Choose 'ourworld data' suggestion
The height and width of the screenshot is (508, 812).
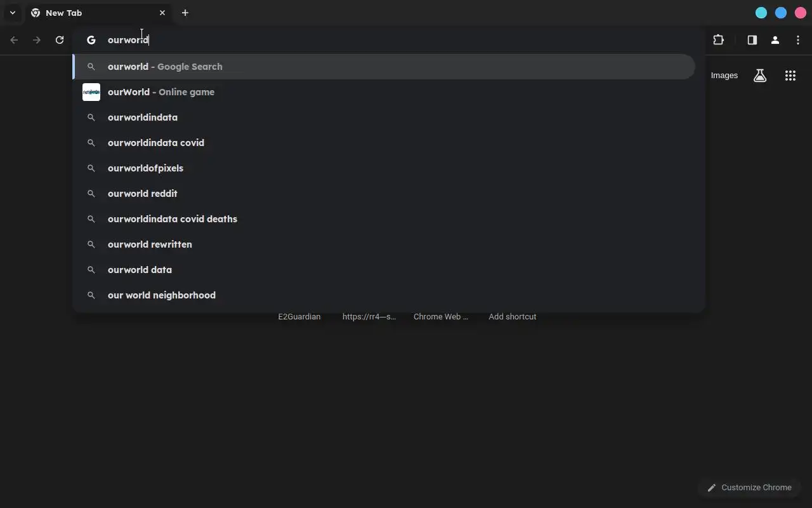384,270
